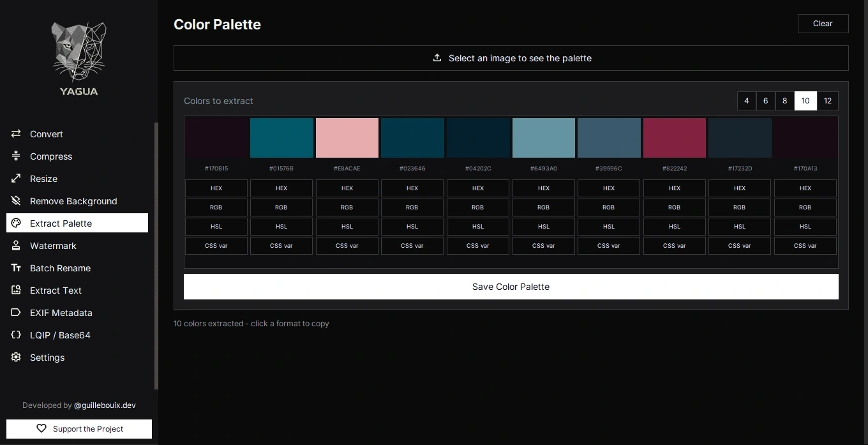This screenshot has height=445, width=868.
Task: Click the Watermark stamp icon
Action: (16, 246)
